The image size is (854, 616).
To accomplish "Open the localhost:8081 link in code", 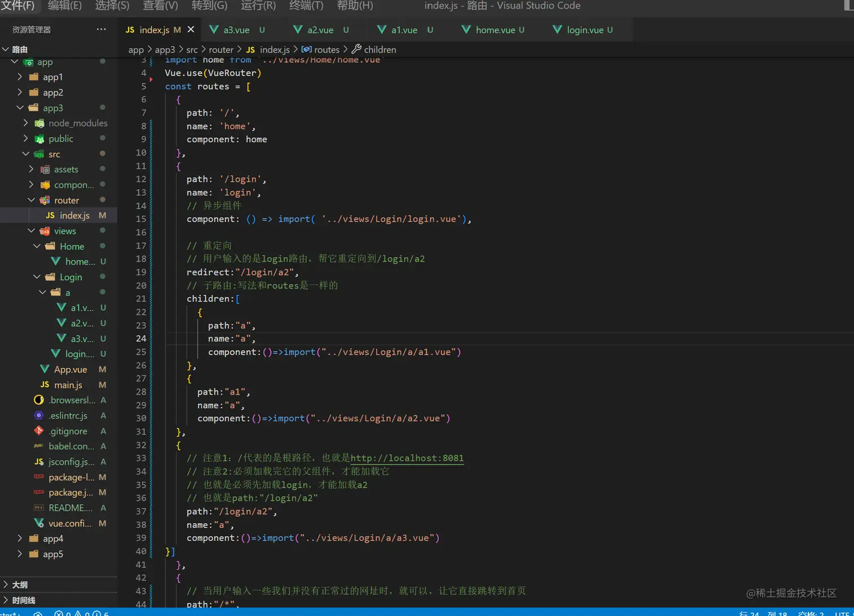I will (407, 458).
